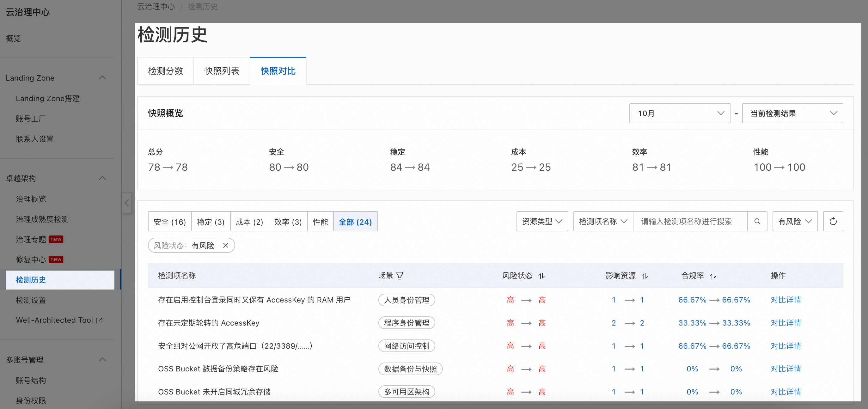Focus the 检测项名称 search input field
This screenshot has height=409, width=868.
pos(689,221)
